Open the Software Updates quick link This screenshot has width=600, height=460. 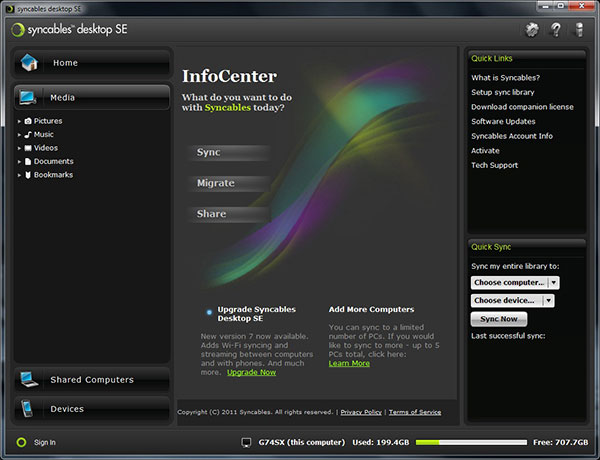point(503,121)
